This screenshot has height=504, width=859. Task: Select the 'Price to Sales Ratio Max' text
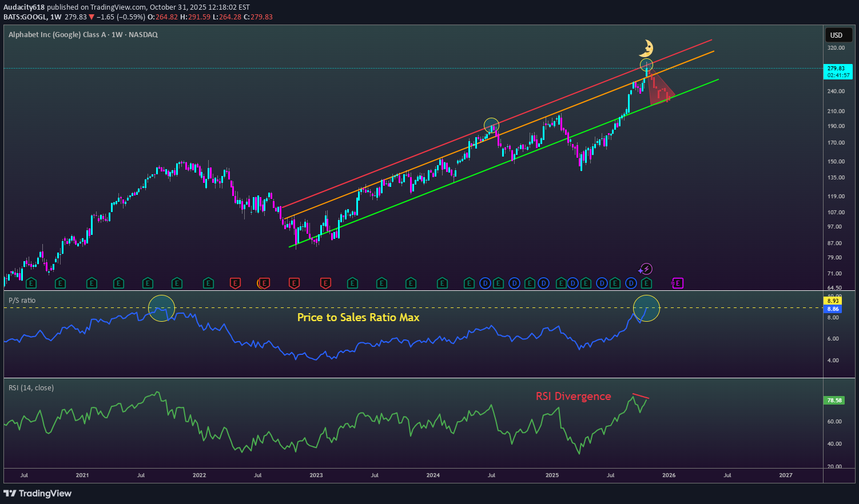[358, 318]
